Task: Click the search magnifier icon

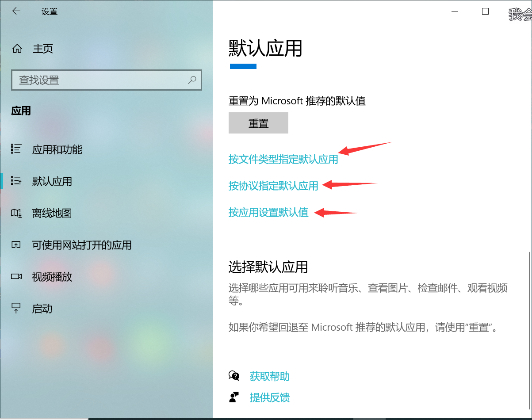Action: click(x=192, y=80)
